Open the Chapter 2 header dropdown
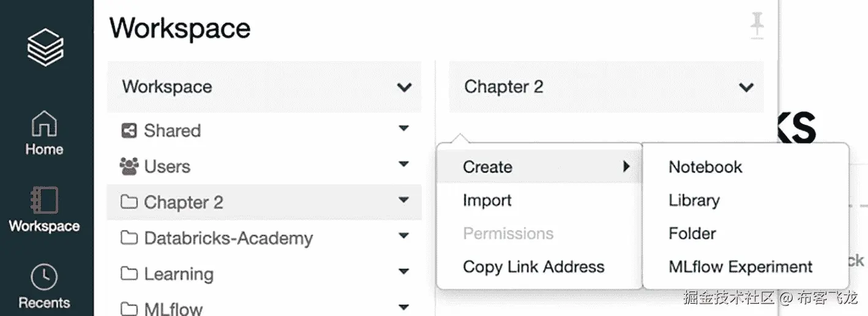Image resolution: width=868 pixels, height=316 pixels. (746, 88)
